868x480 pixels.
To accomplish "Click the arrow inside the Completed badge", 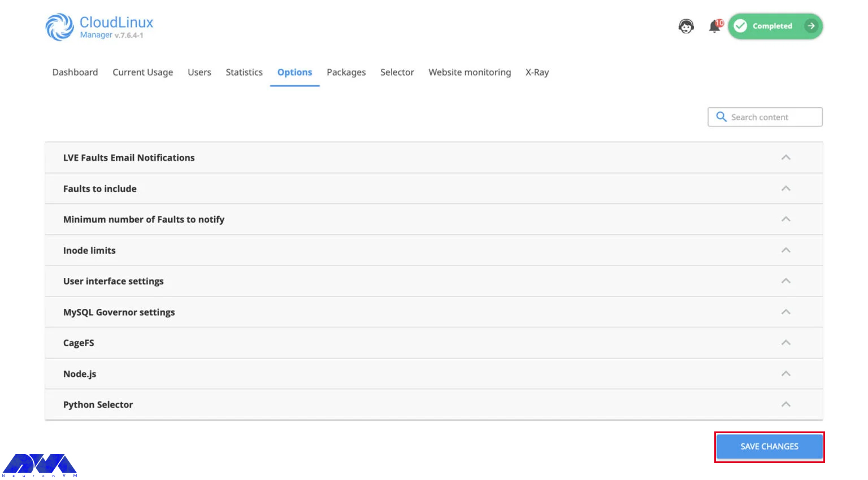I will click(811, 26).
